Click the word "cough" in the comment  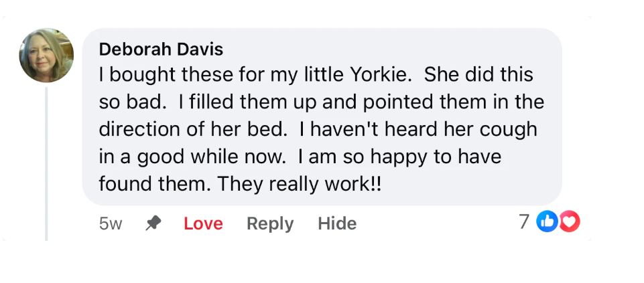click(507, 128)
